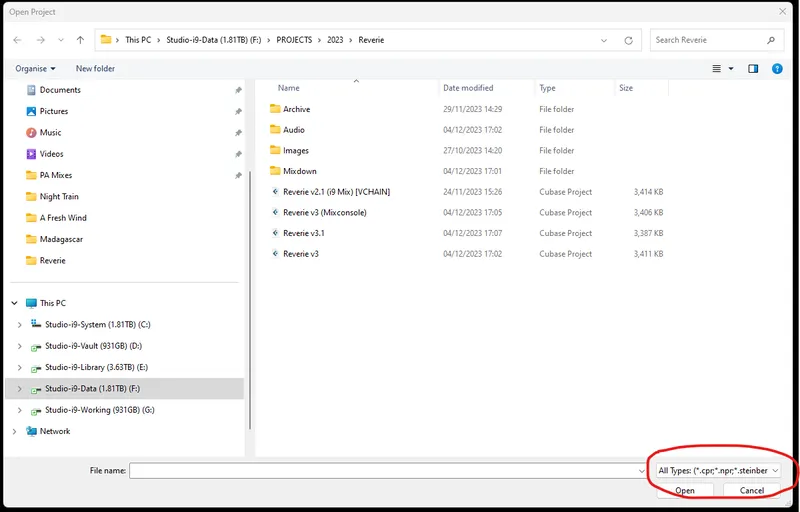This screenshot has width=800, height=512.
Task: Show the preview pane
Action: [x=753, y=69]
